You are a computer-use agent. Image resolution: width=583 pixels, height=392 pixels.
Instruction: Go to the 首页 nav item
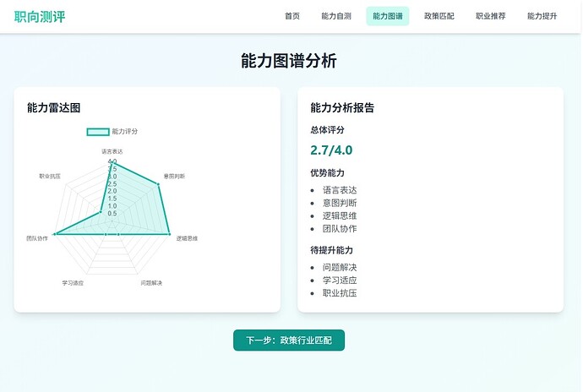(292, 16)
